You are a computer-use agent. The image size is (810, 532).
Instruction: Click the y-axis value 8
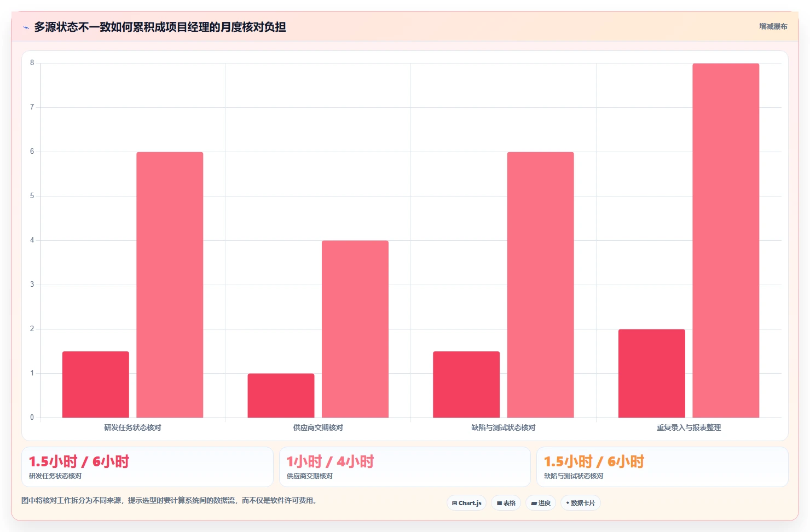coord(32,63)
